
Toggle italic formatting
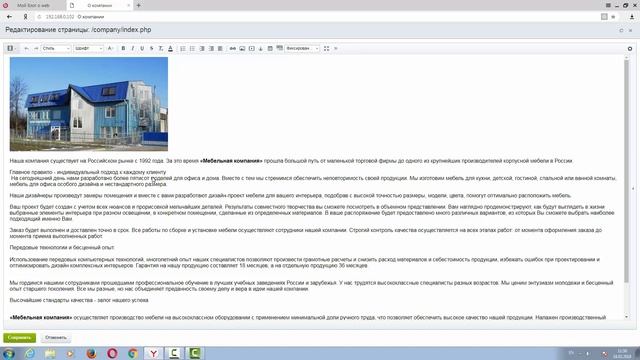coord(133,49)
